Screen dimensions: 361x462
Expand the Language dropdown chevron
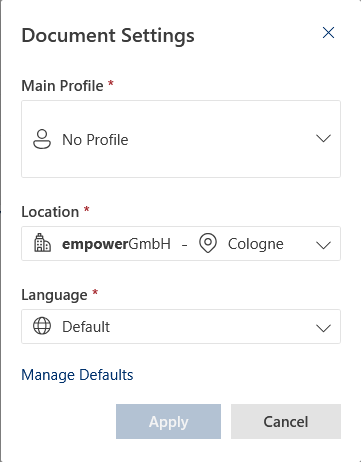[x=323, y=328]
